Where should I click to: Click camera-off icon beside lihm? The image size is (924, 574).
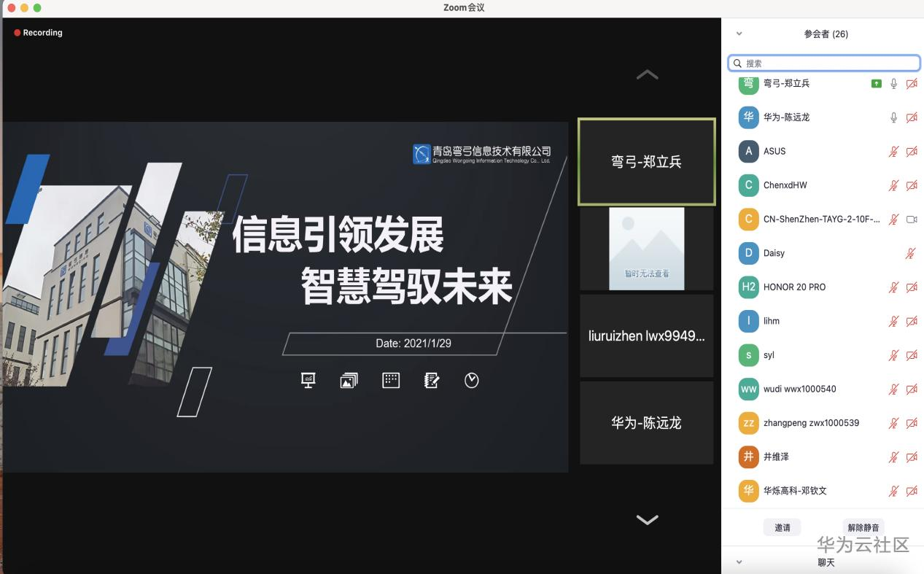point(912,321)
